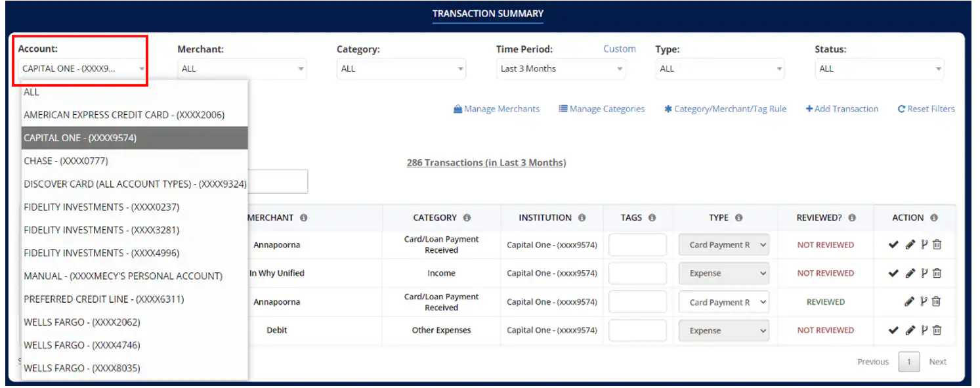Open Manage Categories
Viewport: 980px width, 388px height.
point(601,109)
